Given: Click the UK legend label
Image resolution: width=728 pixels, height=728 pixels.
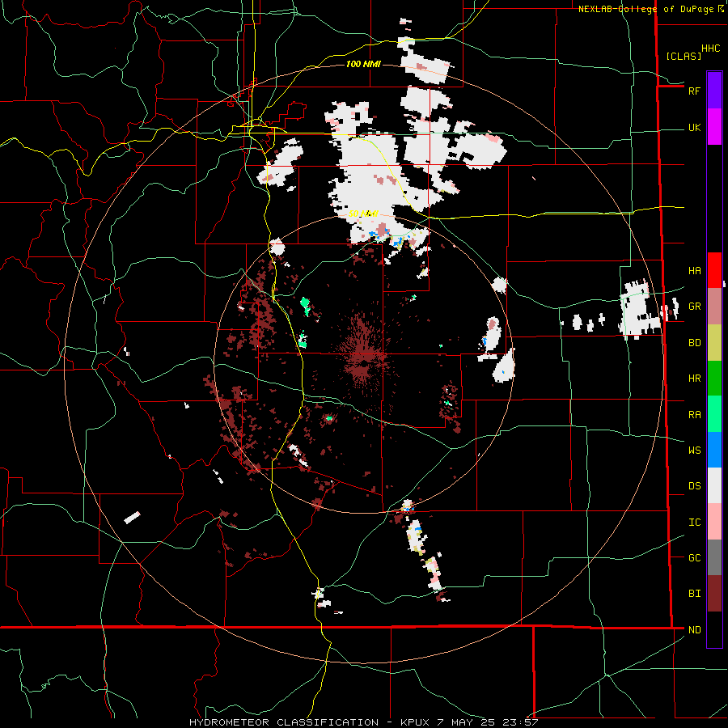Looking at the screenshot, I should click(694, 128).
